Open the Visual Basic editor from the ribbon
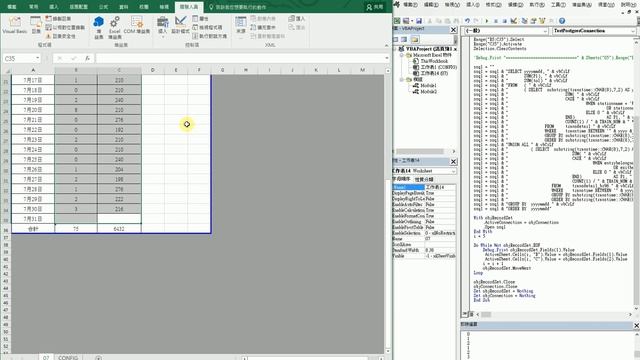 (x=14, y=25)
